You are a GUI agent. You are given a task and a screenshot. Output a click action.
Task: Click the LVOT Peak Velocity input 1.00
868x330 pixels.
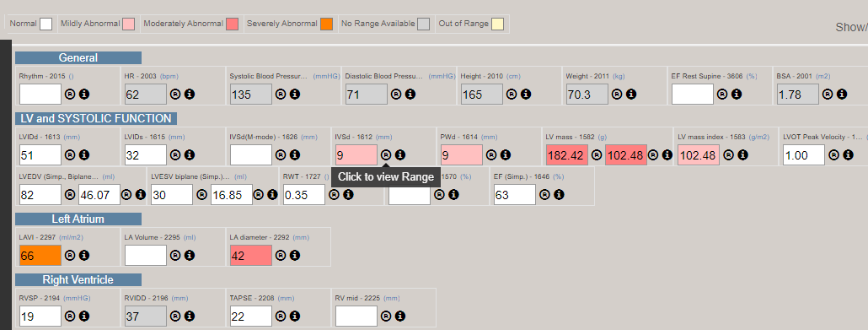tap(804, 155)
